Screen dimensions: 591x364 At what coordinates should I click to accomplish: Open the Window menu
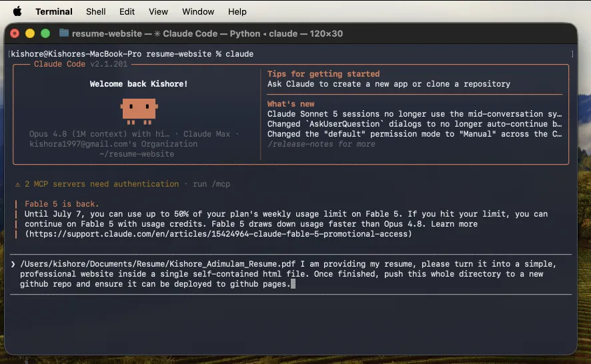coord(198,12)
